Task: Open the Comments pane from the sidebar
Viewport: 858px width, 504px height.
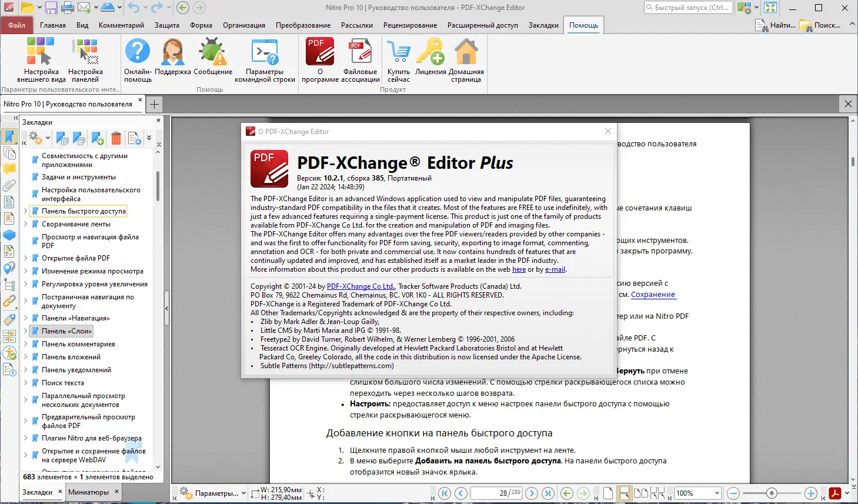Action: (9, 169)
